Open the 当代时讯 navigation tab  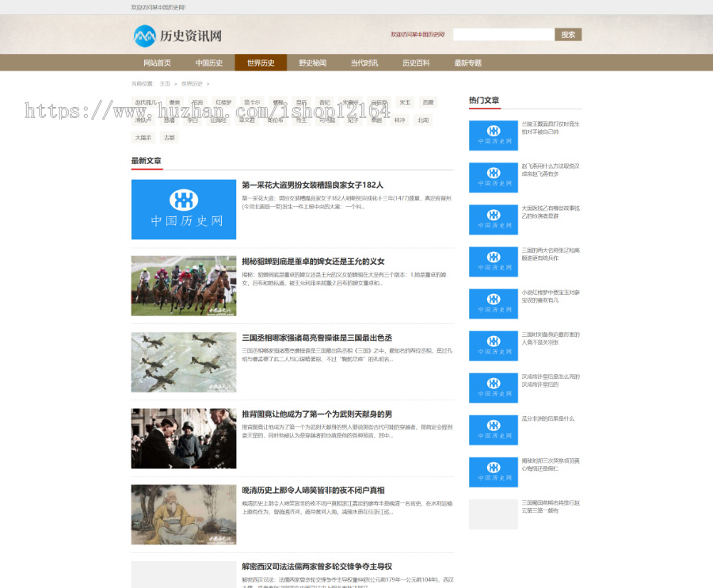[364, 63]
